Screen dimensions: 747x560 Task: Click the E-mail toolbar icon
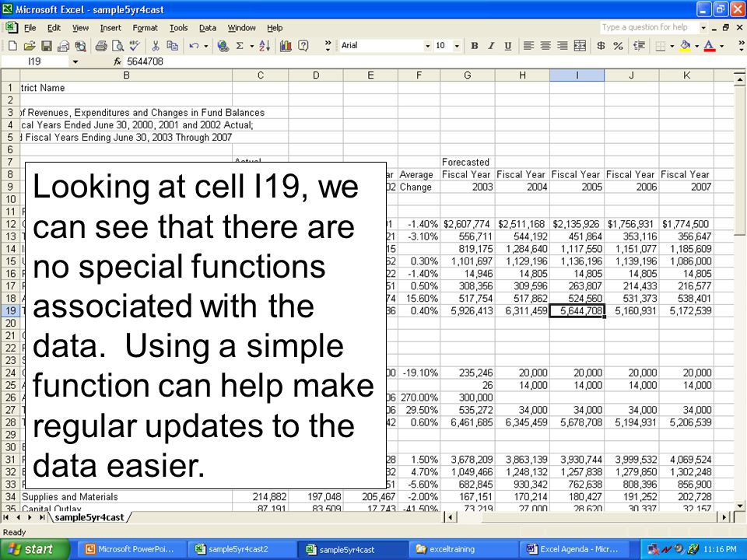pos(63,46)
